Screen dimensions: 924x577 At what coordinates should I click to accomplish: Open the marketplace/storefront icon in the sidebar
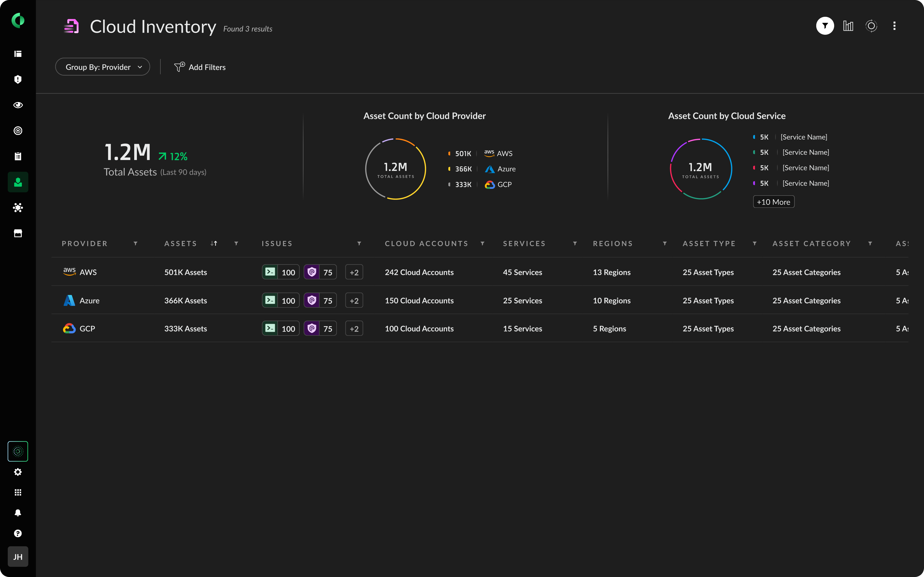tap(18, 233)
